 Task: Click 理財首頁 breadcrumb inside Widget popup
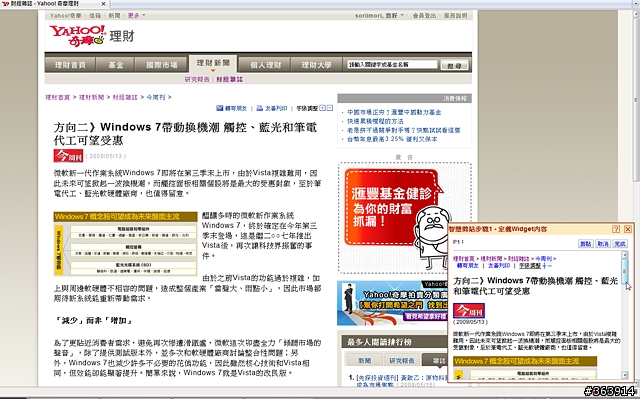tap(464, 259)
